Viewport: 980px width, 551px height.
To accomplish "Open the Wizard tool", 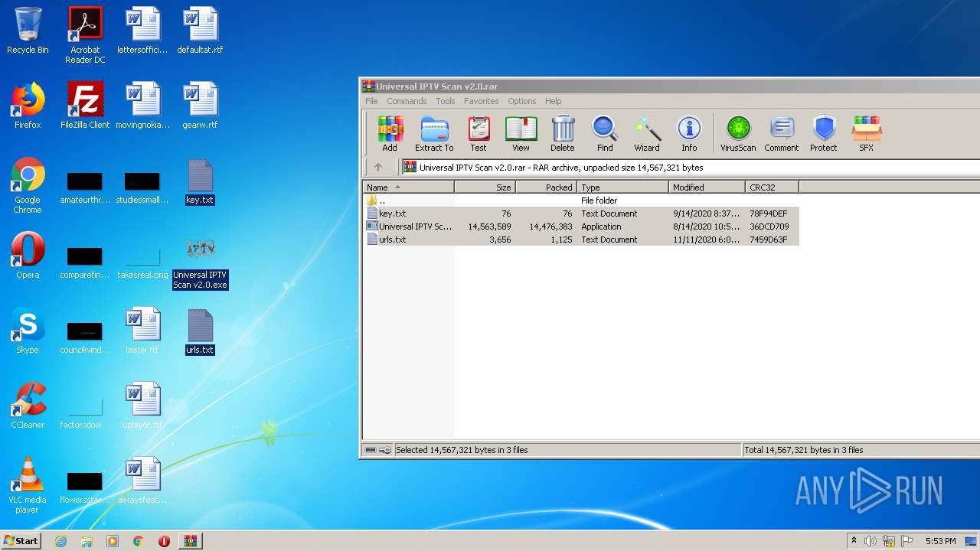I will pyautogui.click(x=647, y=134).
